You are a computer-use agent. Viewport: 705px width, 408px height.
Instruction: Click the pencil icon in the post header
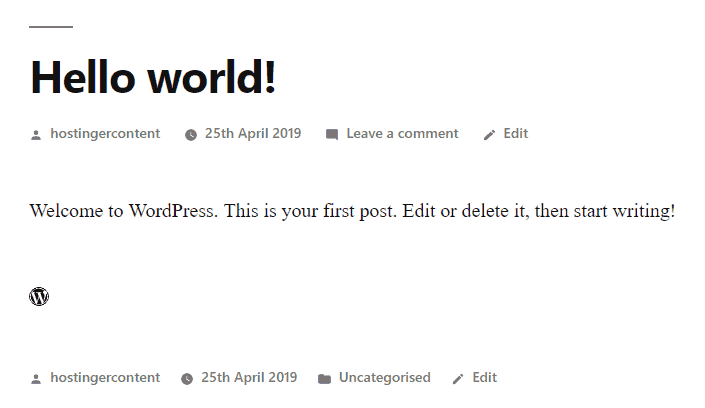pyautogui.click(x=489, y=135)
